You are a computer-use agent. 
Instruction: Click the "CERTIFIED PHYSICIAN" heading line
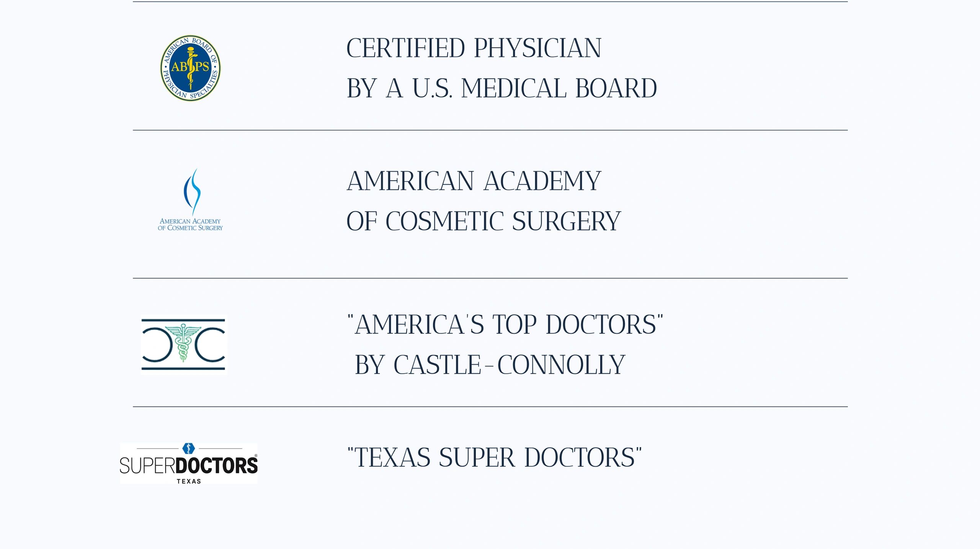[x=474, y=48]
